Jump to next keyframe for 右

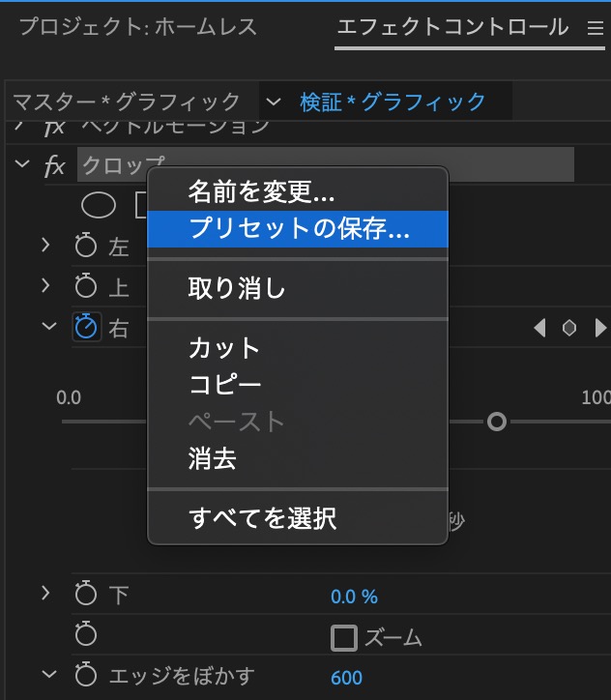coord(600,328)
